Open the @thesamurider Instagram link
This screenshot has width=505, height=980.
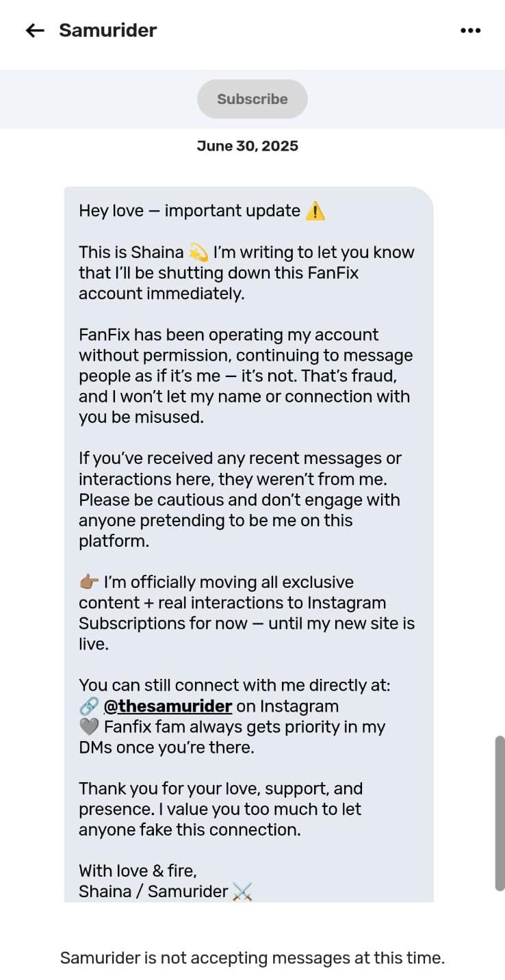pyautogui.click(x=168, y=706)
